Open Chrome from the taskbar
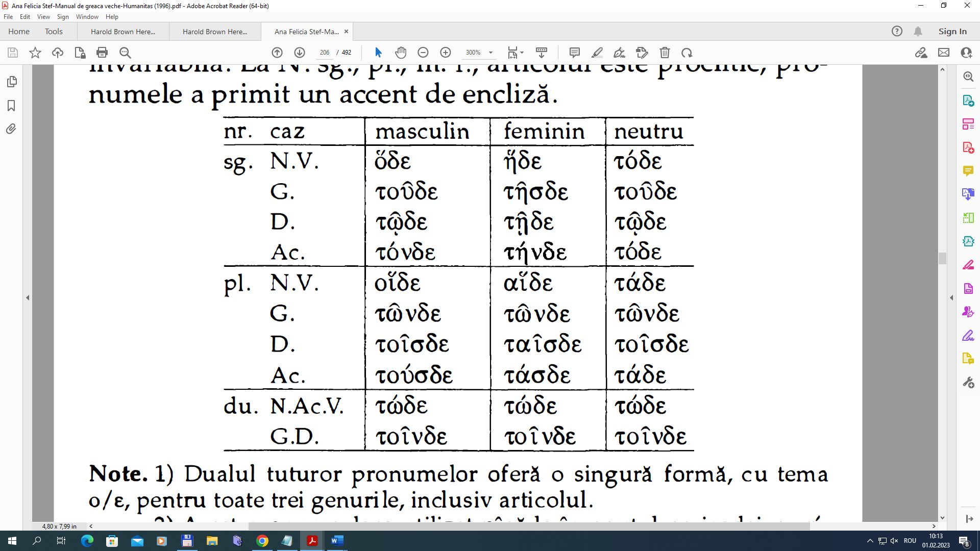The height and width of the screenshot is (551, 980). [262, 541]
